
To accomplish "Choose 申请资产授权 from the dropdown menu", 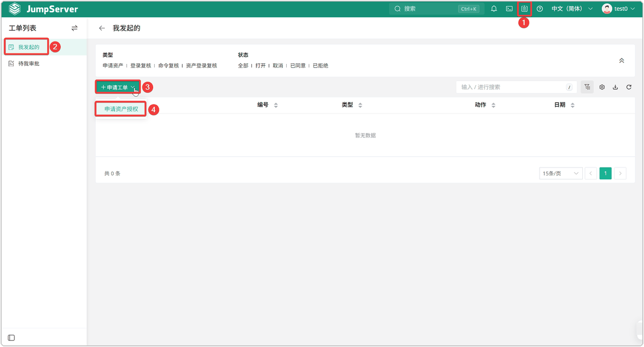I will (121, 109).
